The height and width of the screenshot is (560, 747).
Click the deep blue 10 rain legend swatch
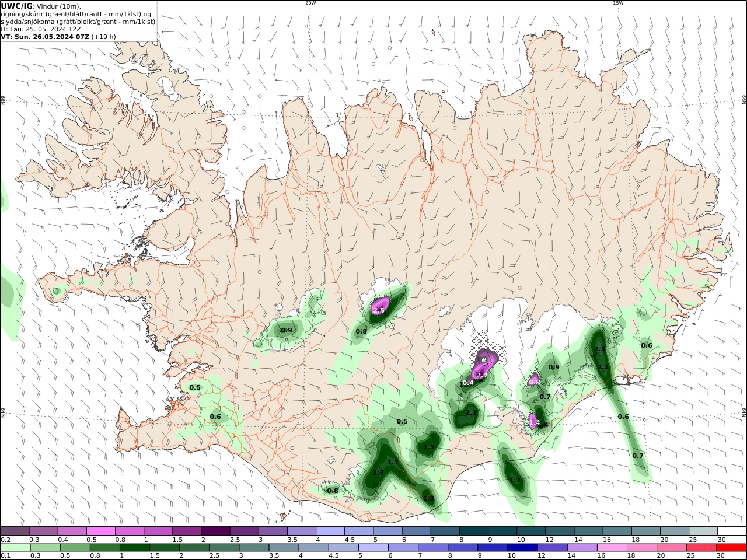click(x=522, y=548)
